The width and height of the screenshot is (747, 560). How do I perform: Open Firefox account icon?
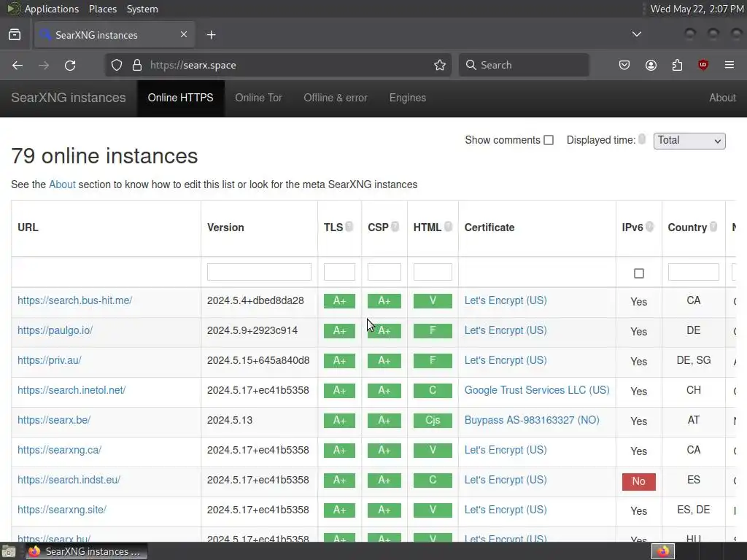point(651,65)
